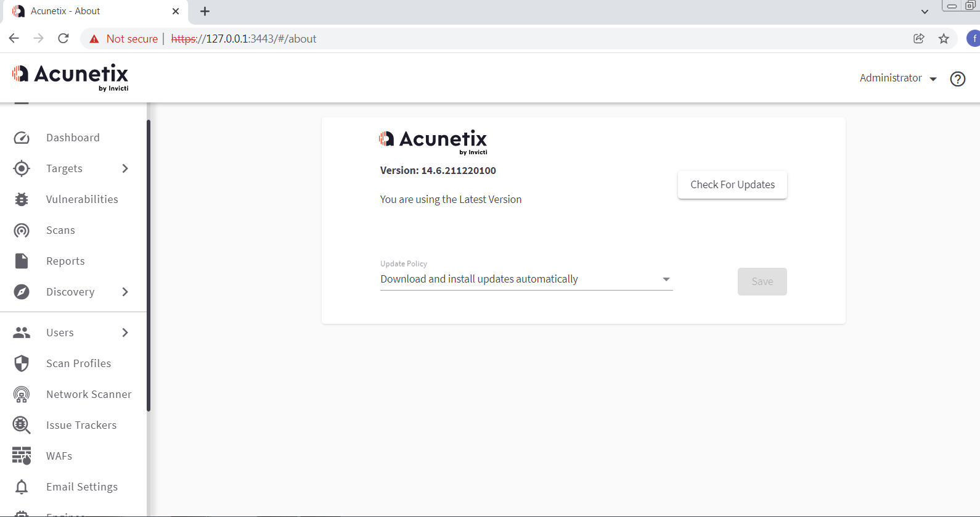The width and height of the screenshot is (980, 517).
Task: Bookmark this page with the star icon
Action: (944, 39)
